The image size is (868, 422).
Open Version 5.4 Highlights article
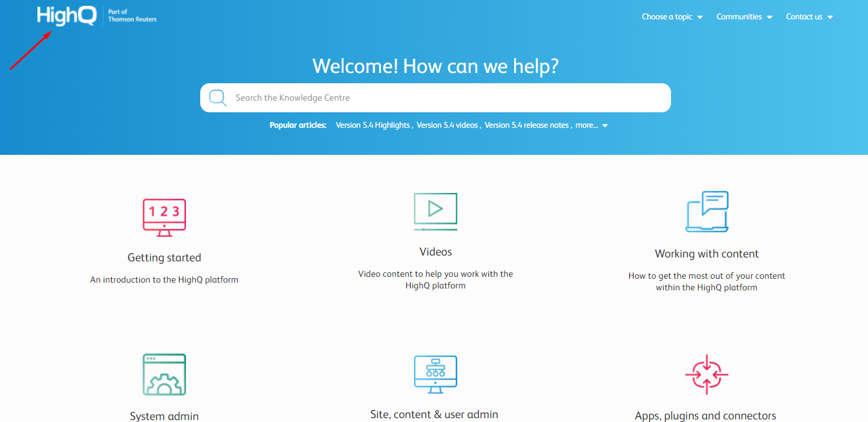373,125
